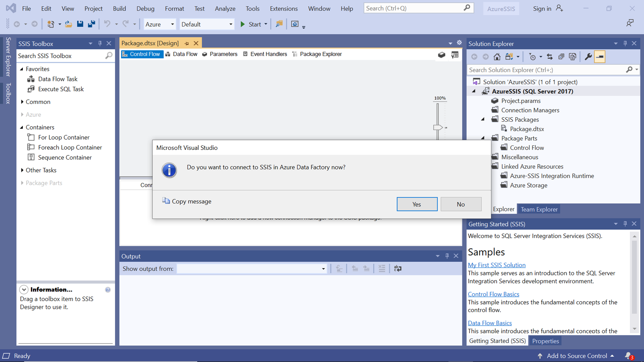The height and width of the screenshot is (362, 644).
Task: Toggle the Preview Selected Items button in Solution Explorer
Action: coord(600,57)
